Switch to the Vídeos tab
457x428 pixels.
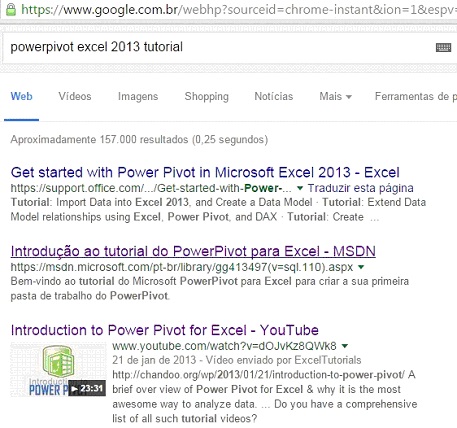[x=75, y=96]
